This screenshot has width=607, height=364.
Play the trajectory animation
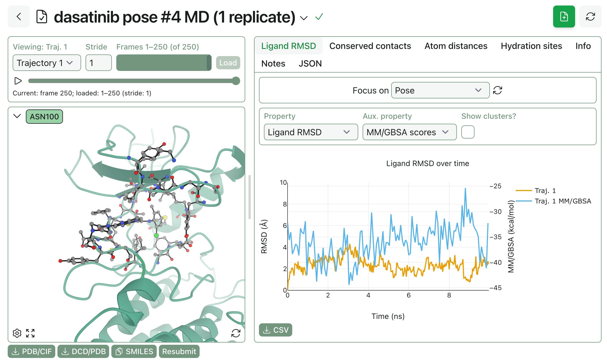18,81
